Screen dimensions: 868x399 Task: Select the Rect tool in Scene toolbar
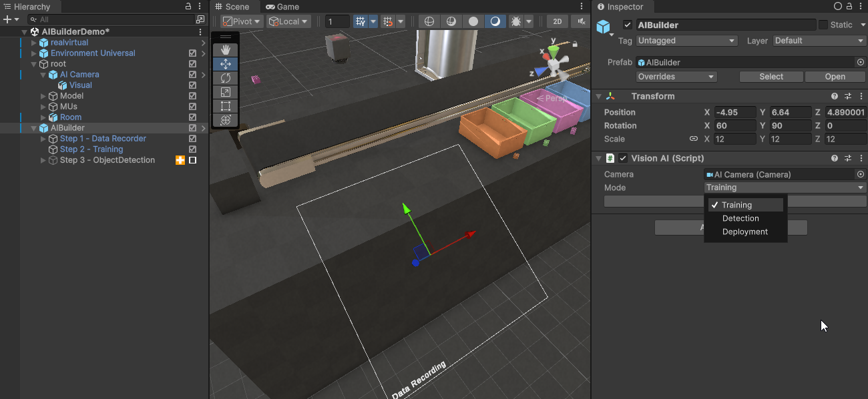[x=226, y=106]
